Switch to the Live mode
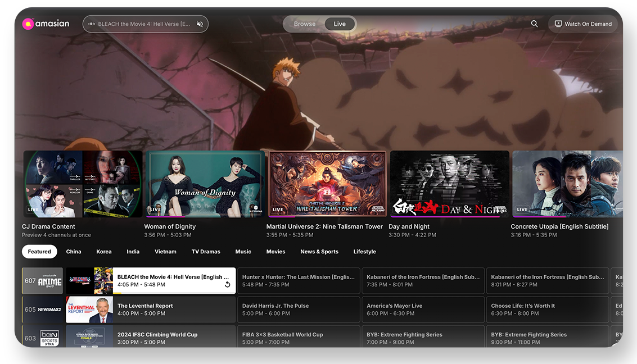Screen dimensions: 637x364 click(340, 24)
